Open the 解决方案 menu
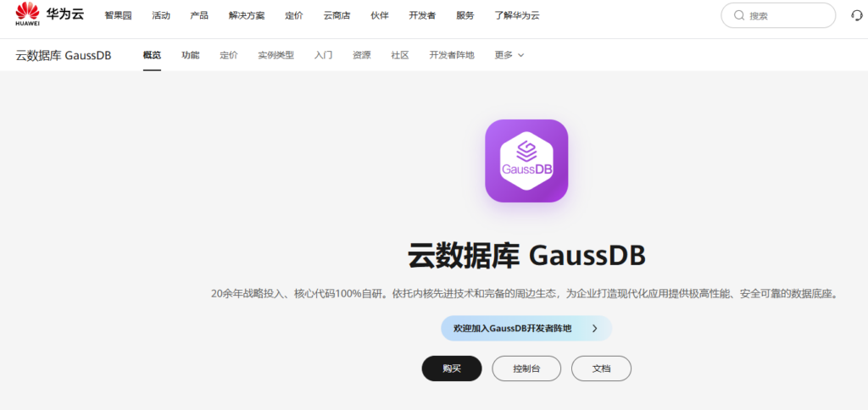The width and height of the screenshot is (868, 410). 247,15
